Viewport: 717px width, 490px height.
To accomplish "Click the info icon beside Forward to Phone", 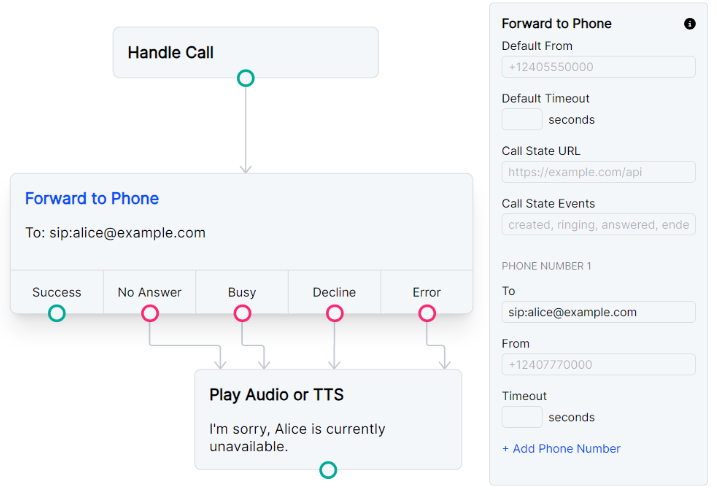I will (x=690, y=24).
